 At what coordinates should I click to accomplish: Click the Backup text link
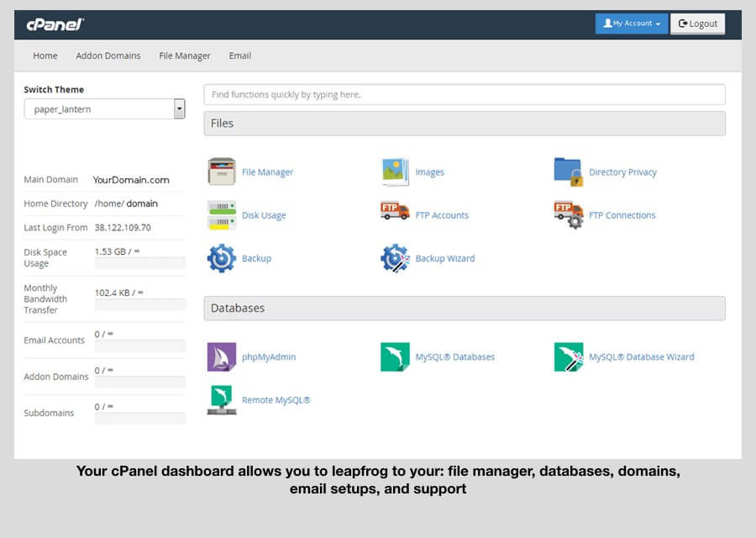tap(256, 258)
